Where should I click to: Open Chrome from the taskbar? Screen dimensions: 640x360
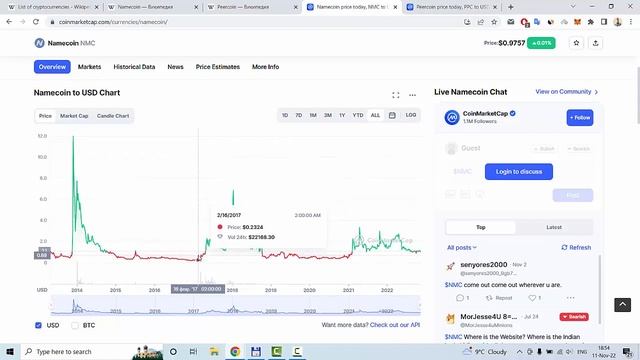tap(235, 351)
